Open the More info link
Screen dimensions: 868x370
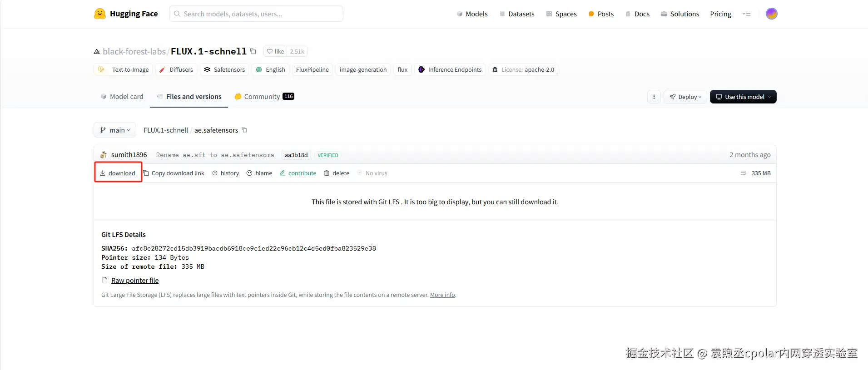(442, 295)
